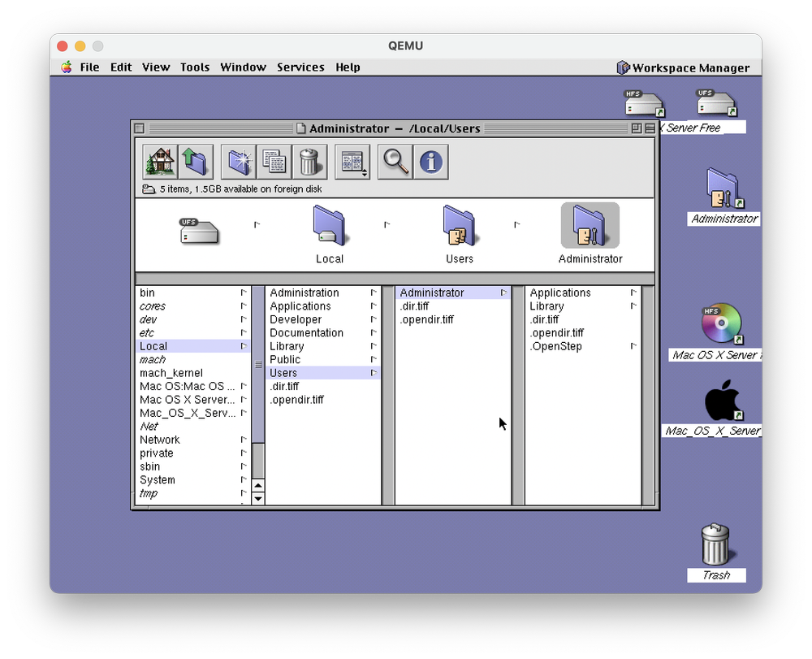Click the parent folder up-arrow icon
This screenshot has width=812, height=659.
click(x=196, y=162)
